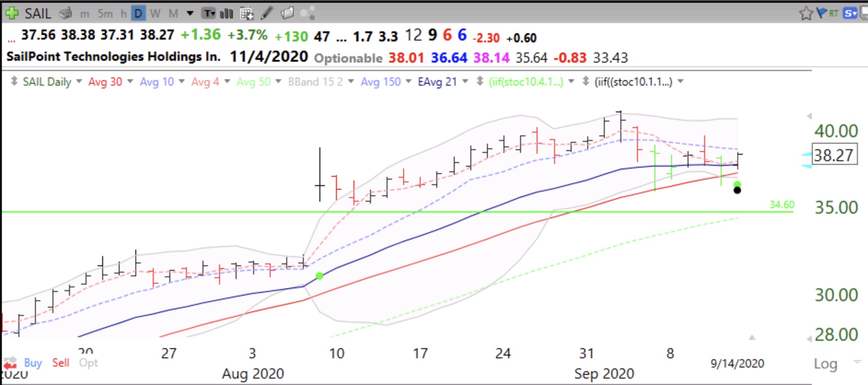Click the +1.36 net change value
The width and height of the screenshot is (868, 385).
(201, 35)
